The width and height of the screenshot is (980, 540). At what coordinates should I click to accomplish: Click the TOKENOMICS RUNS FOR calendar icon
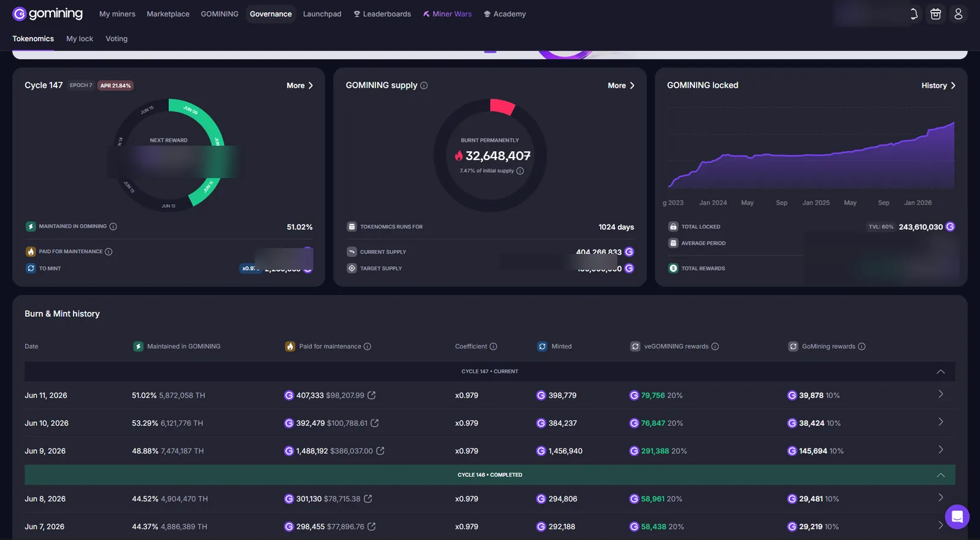(x=352, y=227)
